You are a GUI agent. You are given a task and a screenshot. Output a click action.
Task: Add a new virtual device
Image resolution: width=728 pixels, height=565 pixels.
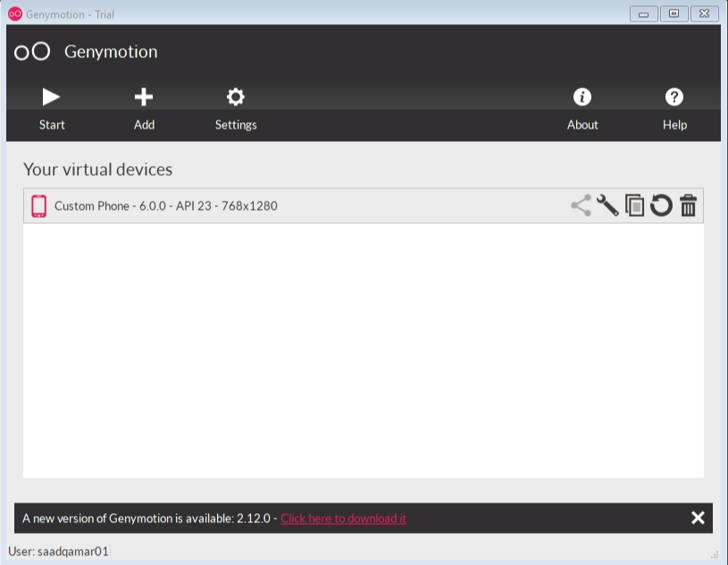(x=144, y=110)
